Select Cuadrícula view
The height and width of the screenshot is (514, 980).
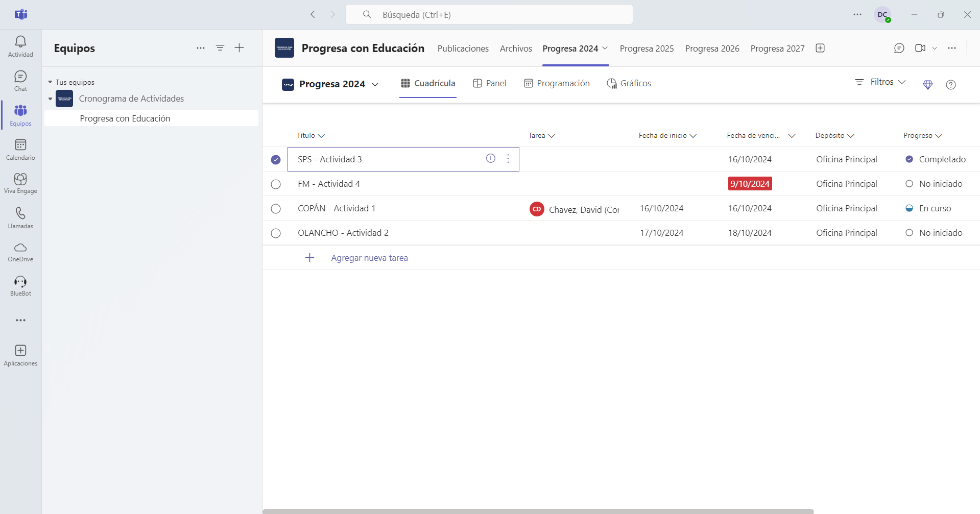(x=428, y=83)
